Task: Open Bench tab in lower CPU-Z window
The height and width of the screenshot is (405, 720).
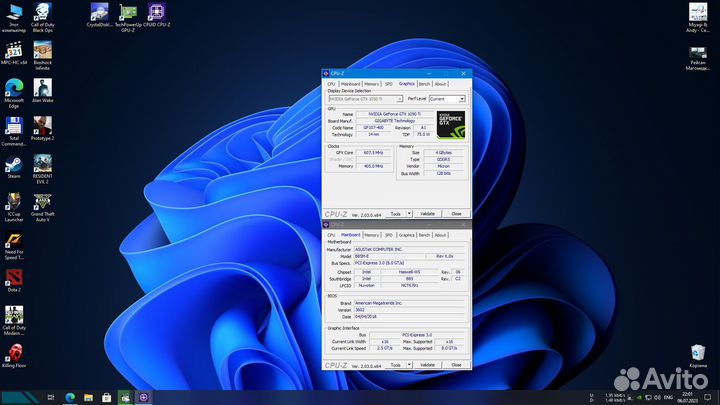Action: 424,235
